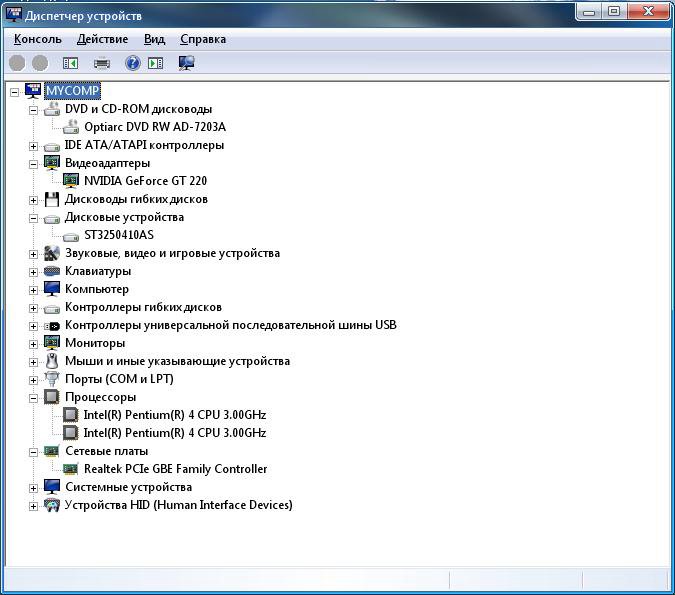This screenshot has width=675, height=595.
Task: Collapse the Видеоадаптеры branch
Action: (x=33, y=164)
